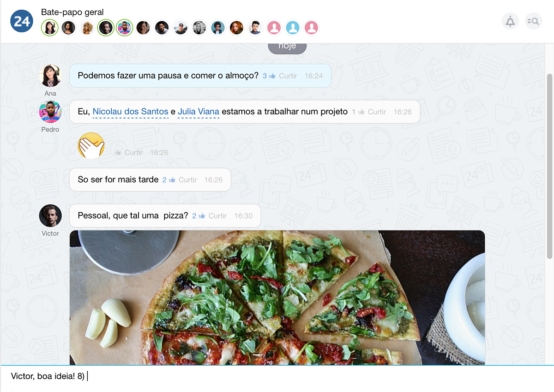
Task: Click the chat's vertical scrollbar
Action: pyautogui.click(x=549, y=166)
